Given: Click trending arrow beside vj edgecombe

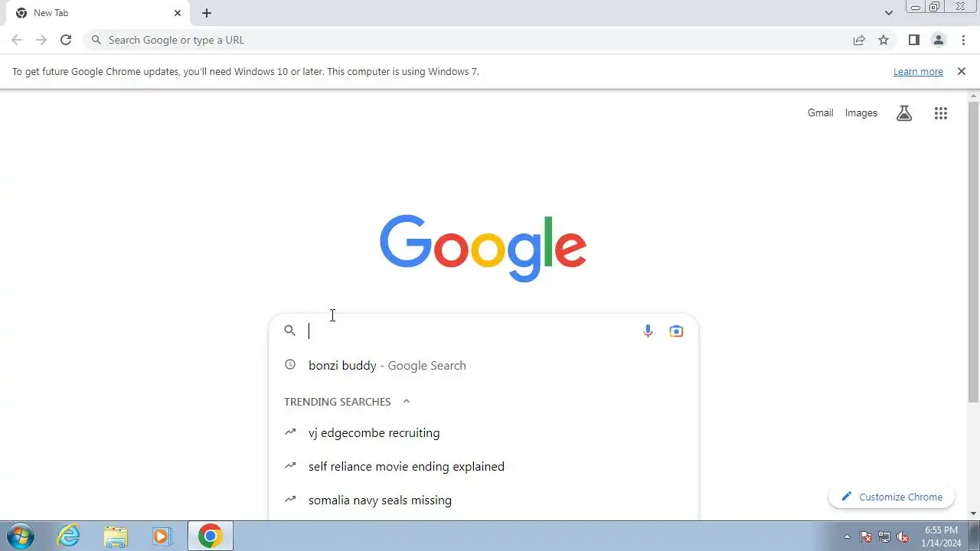Looking at the screenshot, I should (289, 432).
